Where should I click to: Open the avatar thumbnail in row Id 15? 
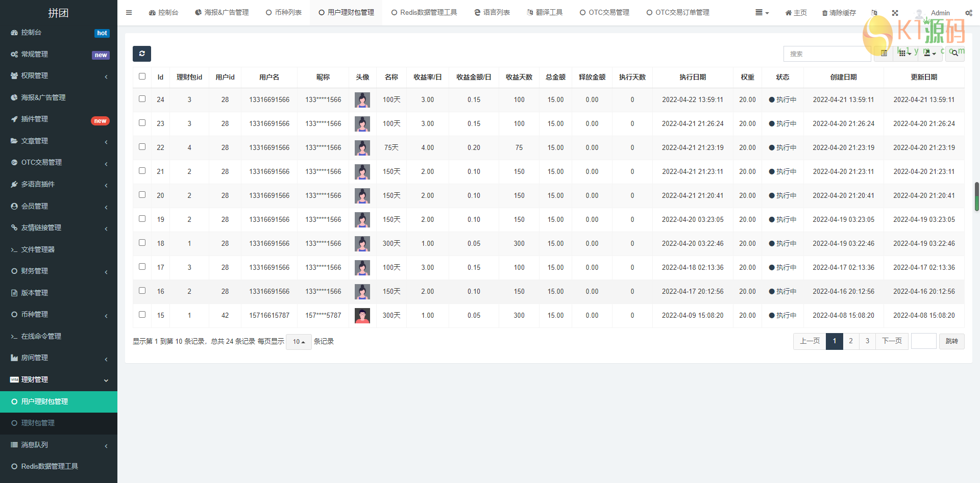tap(362, 316)
